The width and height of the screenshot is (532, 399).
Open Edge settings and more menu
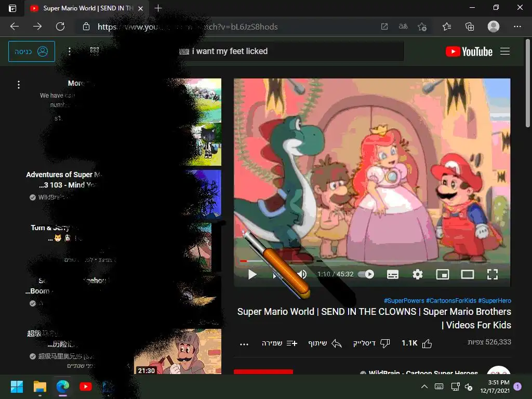pyautogui.click(x=517, y=26)
